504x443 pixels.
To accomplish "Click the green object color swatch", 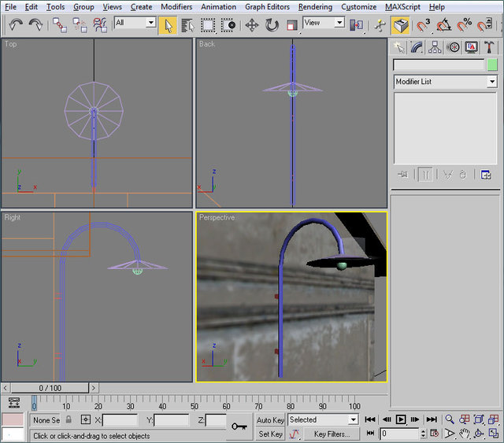I will click(x=492, y=65).
